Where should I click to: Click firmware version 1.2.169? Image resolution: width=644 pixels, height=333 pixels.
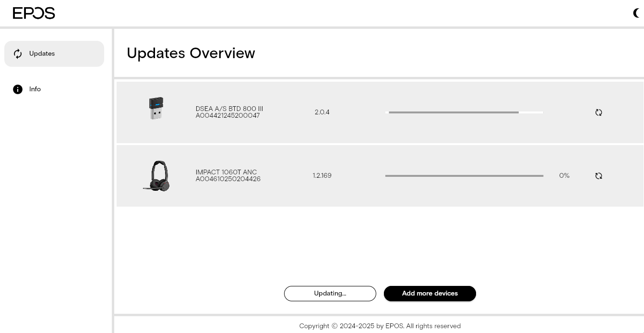322,176
